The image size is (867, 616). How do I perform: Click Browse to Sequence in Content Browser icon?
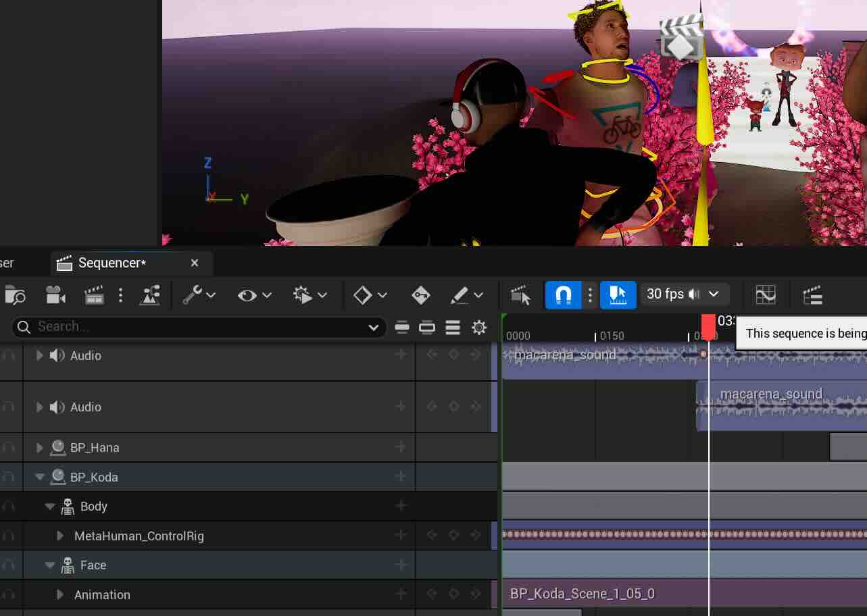15,295
